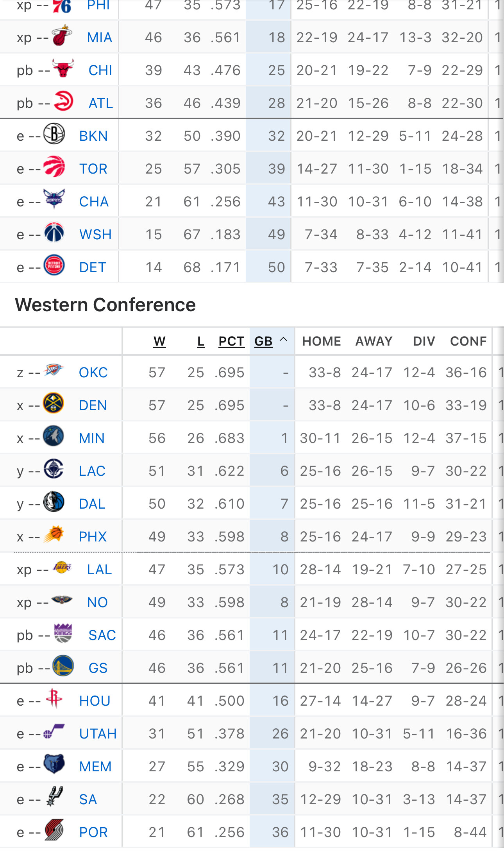Click the Sacramento Kings logo icon
The image size is (504, 855).
[63, 633]
